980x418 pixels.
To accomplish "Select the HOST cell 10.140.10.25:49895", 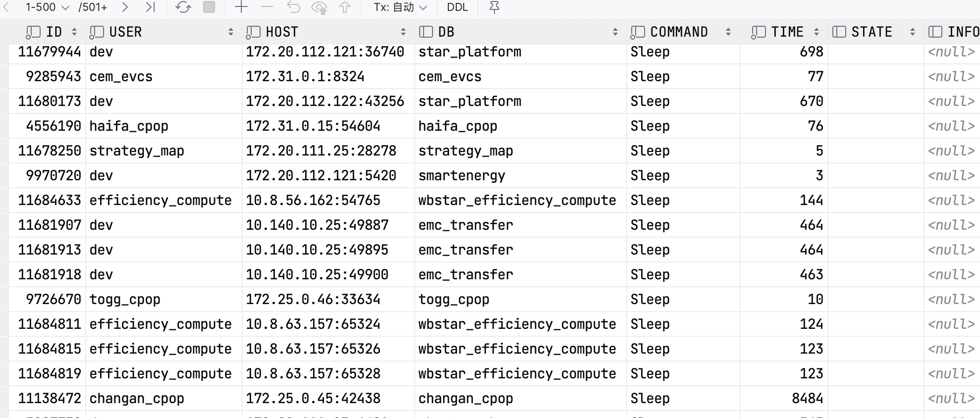I will point(328,250).
